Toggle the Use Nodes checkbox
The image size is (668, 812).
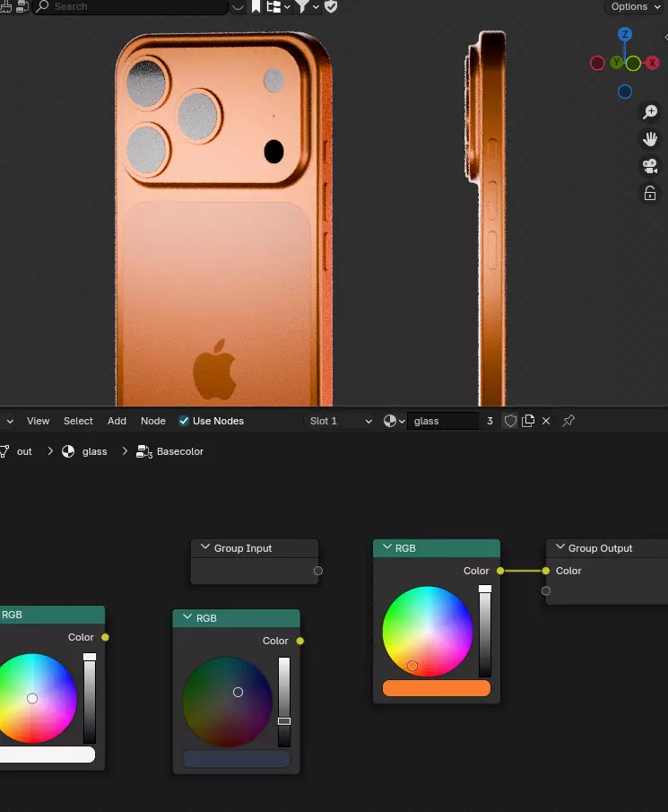(184, 421)
